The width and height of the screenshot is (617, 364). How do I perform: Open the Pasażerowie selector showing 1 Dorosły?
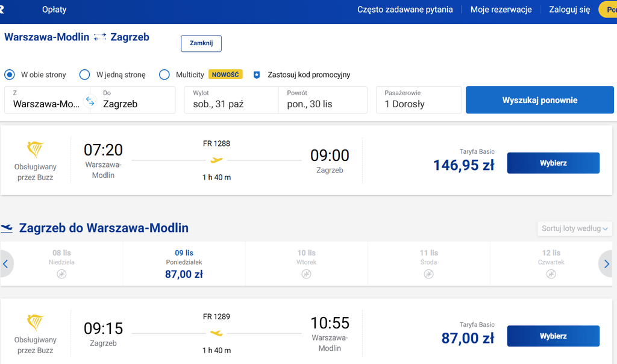pyautogui.click(x=419, y=100)
